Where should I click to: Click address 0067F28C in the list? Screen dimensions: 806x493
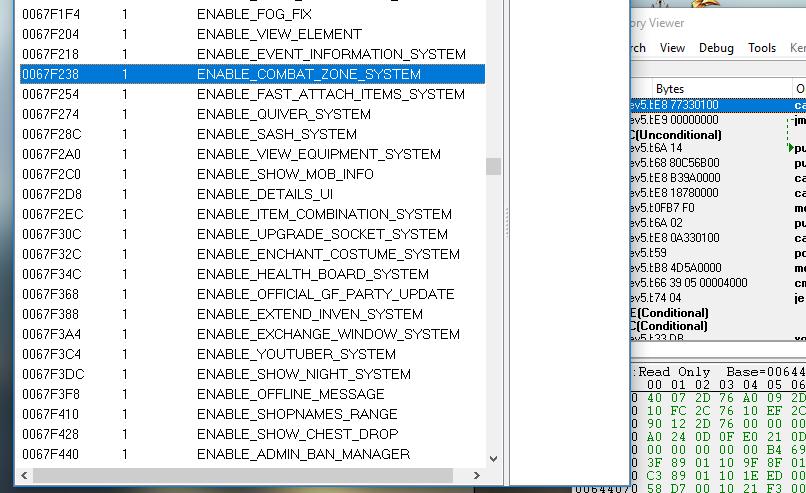(x=51, y=134)
